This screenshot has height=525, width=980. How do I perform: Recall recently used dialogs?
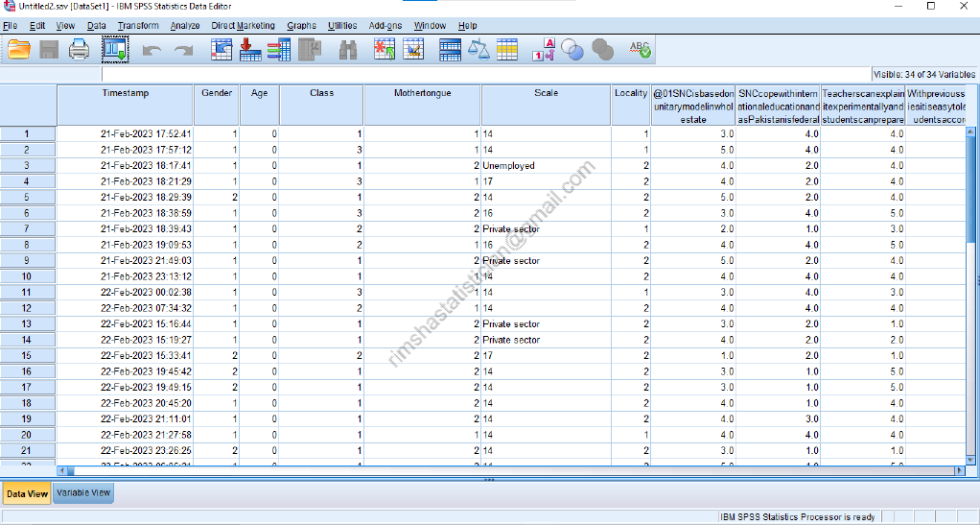[115, 50]
